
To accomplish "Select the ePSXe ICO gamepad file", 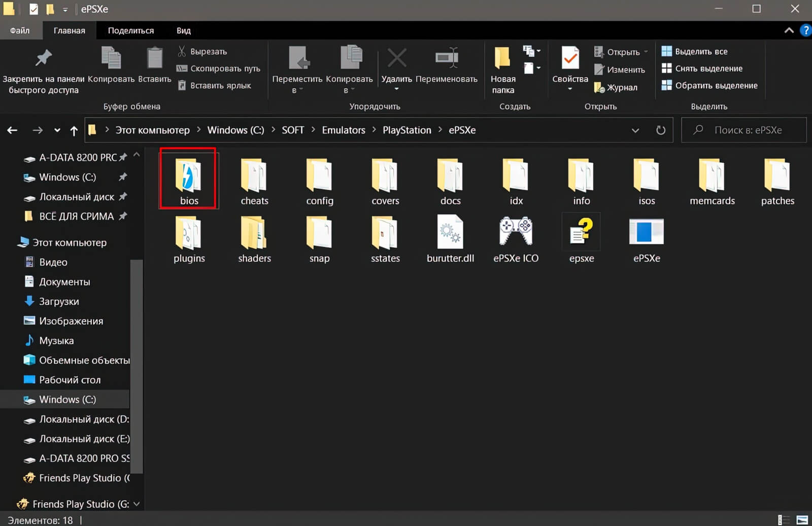I will [x=516, y=239].
